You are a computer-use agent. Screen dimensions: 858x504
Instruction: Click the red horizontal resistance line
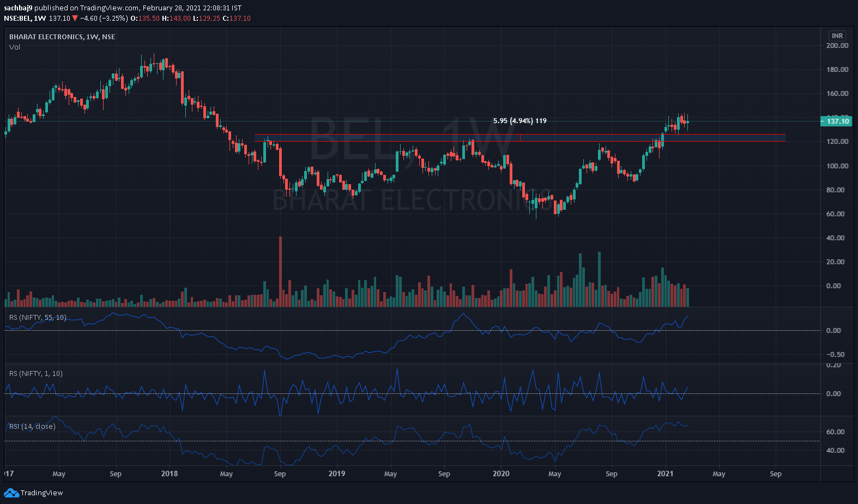coord(520,134)
